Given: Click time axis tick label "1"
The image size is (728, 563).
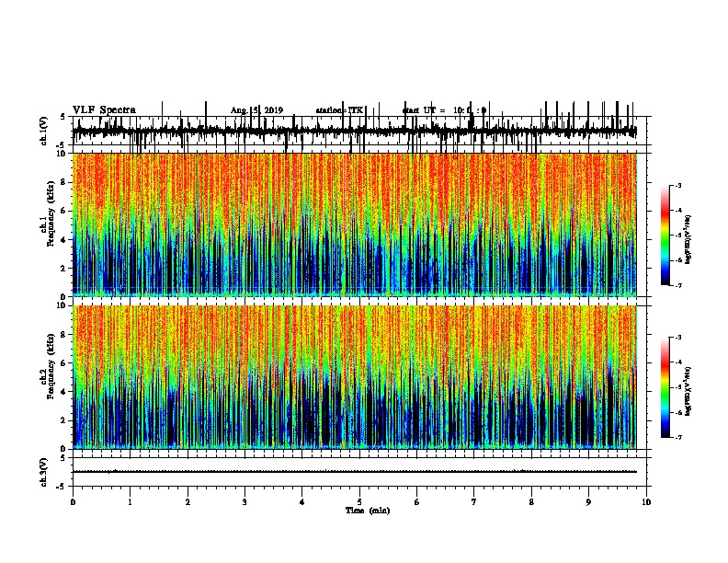Looking at the screenshot, I should point(130,502).
